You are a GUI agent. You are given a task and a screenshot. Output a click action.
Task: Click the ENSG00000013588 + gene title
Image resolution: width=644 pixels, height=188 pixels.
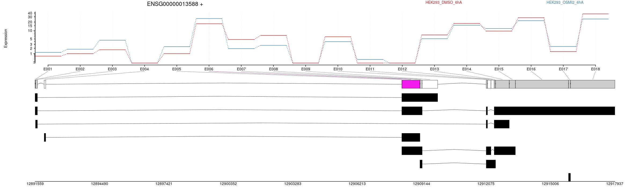point(175,4)
